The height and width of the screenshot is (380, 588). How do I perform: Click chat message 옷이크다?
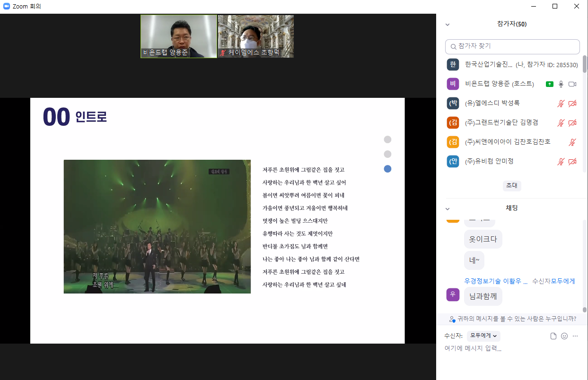[483, 239]
